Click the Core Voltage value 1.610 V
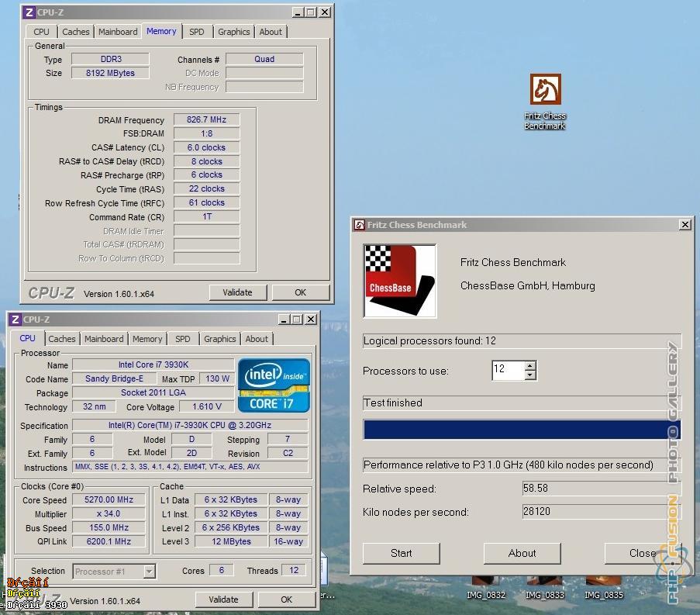700x615 pixels. pos(207,407)
